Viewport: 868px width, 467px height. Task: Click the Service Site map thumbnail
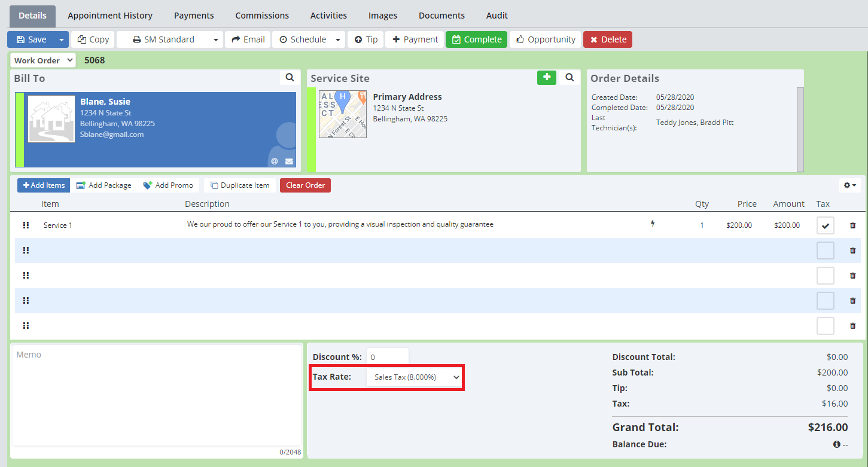(342, 114)
